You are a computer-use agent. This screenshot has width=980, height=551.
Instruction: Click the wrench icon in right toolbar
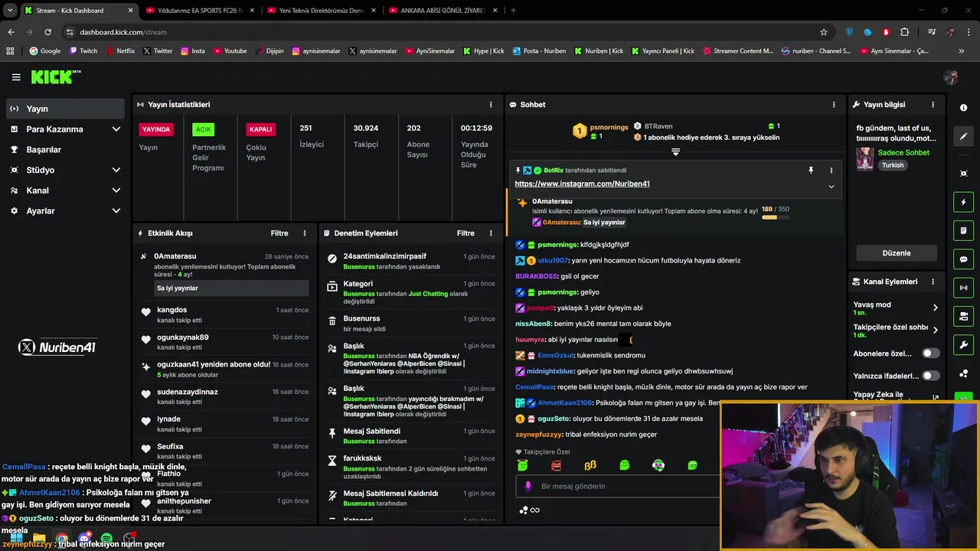click(963, 344)
